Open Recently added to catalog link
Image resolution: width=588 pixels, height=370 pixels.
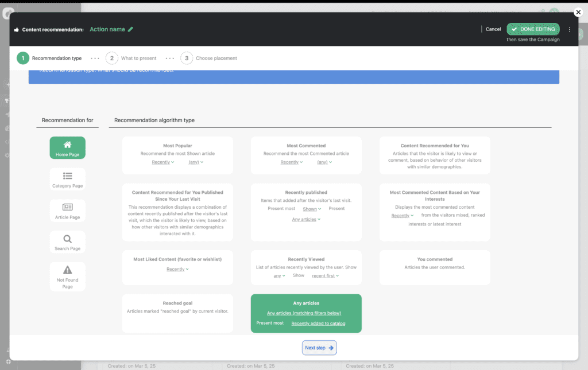(318, 324)
